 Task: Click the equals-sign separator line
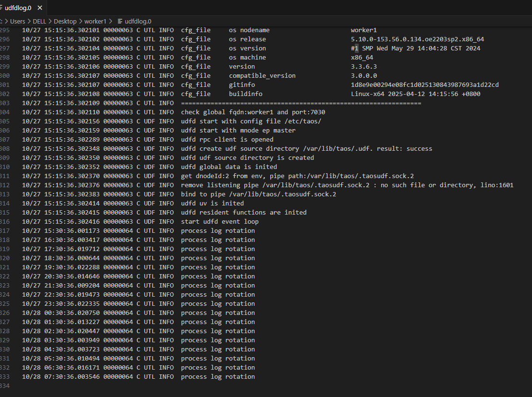[301, 103]
